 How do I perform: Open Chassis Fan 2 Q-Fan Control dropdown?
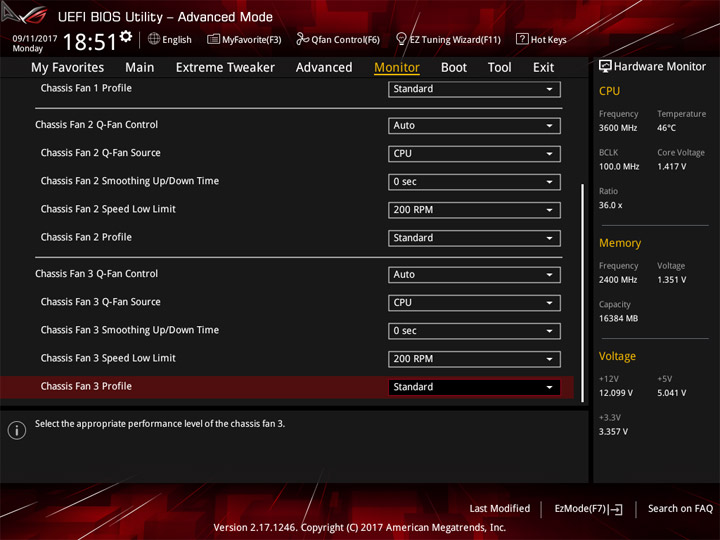click(x=474, y=126)
